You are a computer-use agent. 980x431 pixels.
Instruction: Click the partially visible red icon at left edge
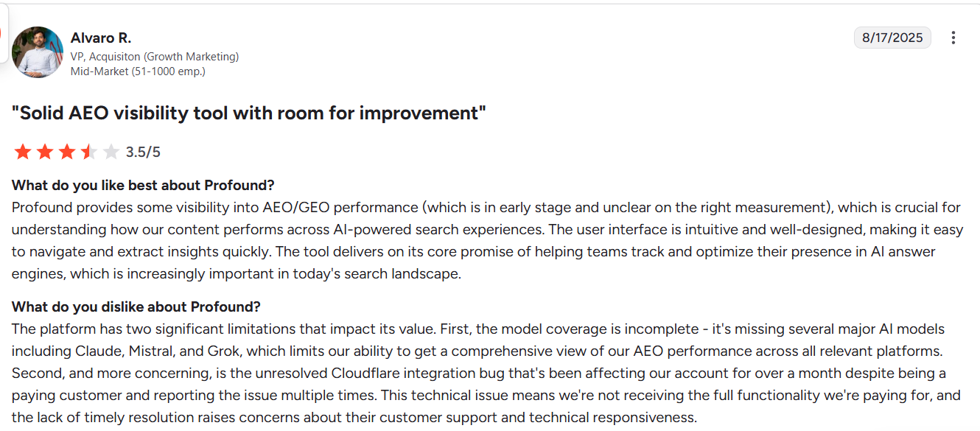(1, 33)
